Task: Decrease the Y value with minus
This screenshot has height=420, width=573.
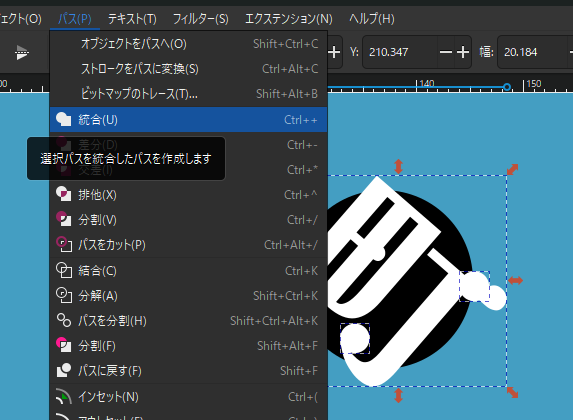Action: click(445, 52)
